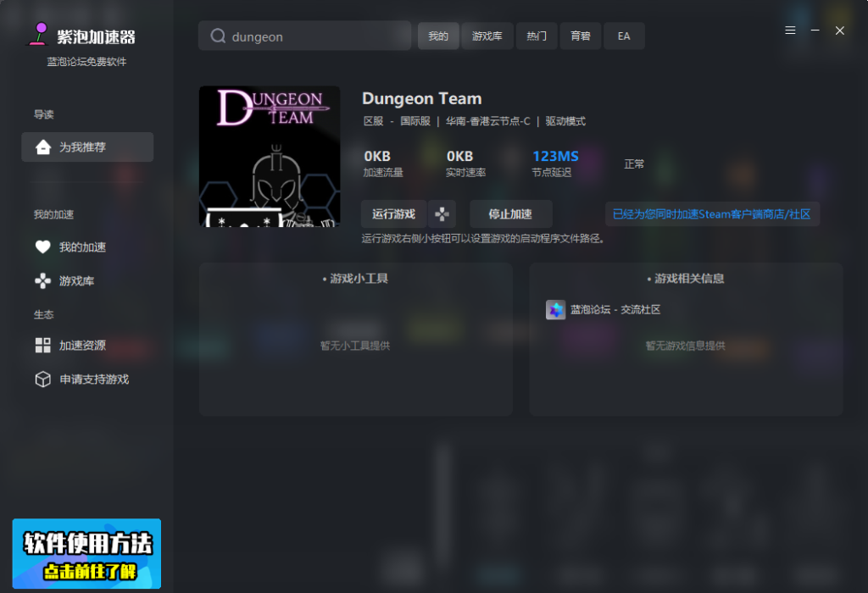The height and width of the screenshot is (593, 868).
Task: Click the 正常 status text
Action: coord(634,163)
